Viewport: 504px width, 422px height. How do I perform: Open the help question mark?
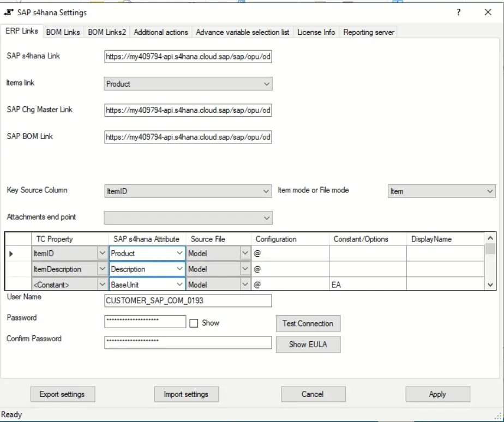458,13
